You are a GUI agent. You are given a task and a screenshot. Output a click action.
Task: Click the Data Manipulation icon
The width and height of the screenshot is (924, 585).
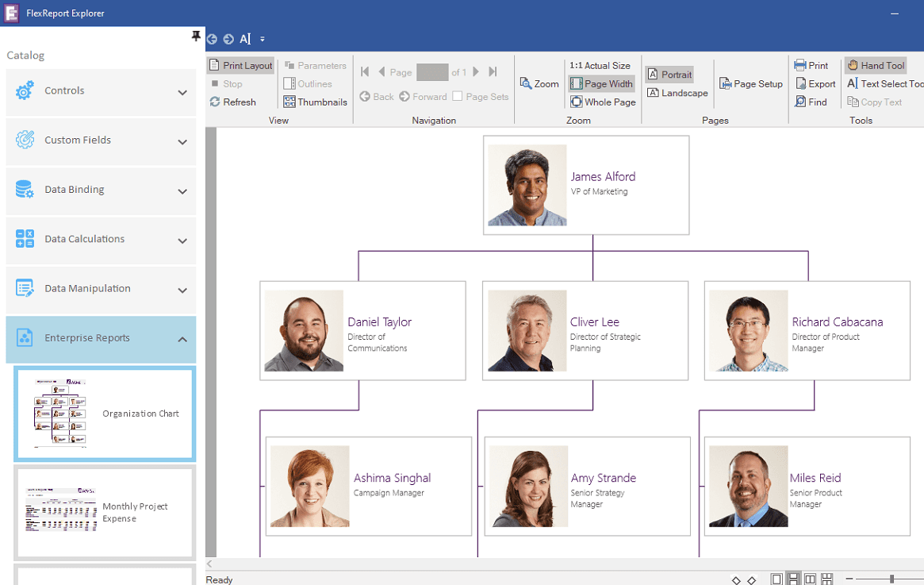pyautogui.click(x=25, y=288)
